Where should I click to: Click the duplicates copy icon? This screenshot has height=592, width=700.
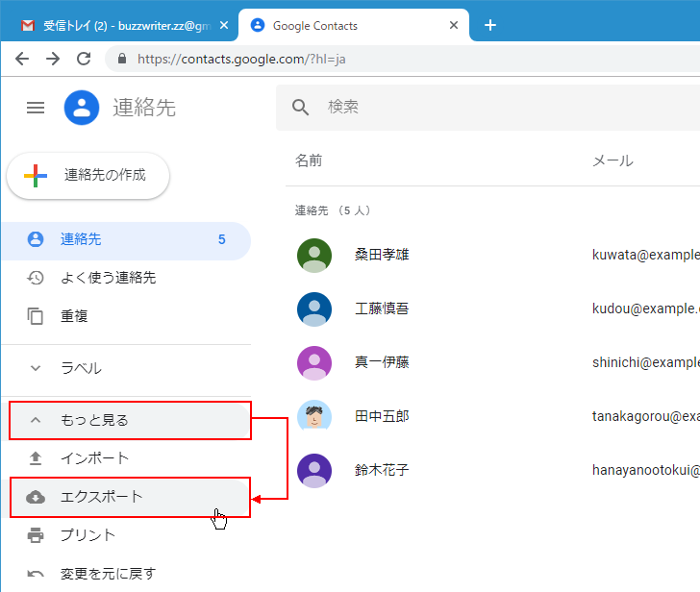pos(36,316)
